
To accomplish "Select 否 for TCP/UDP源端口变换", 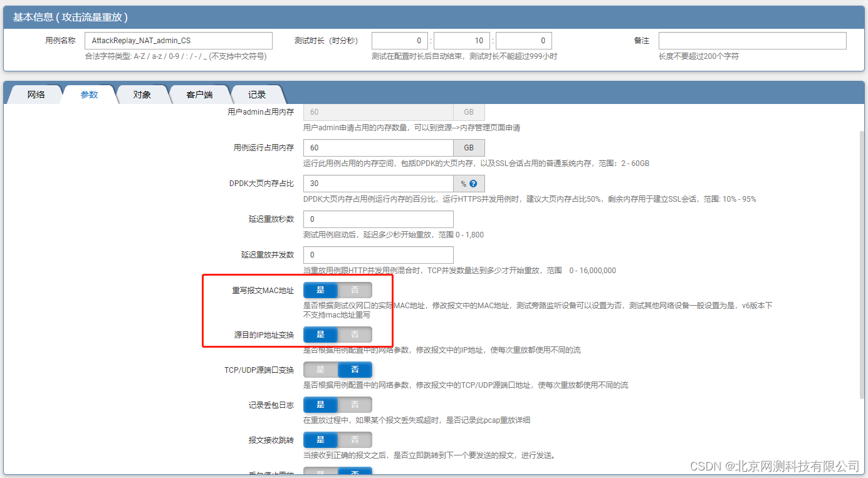I will coord(355,370).
